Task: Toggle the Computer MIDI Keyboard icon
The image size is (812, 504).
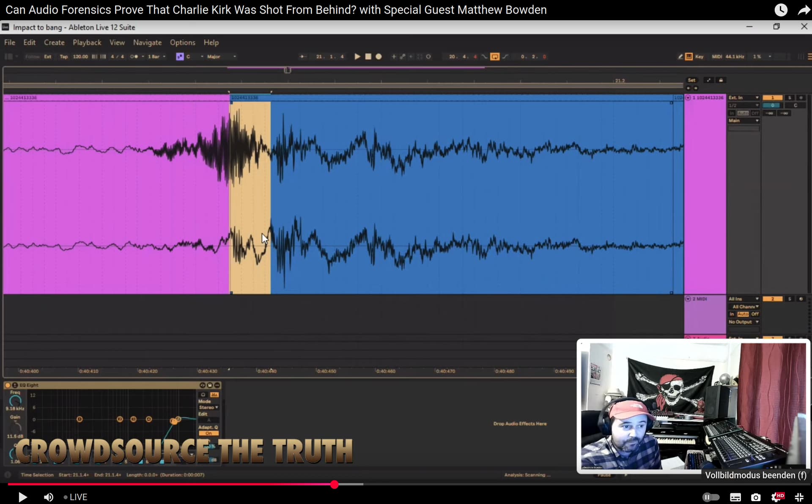Action: [689, 57]
